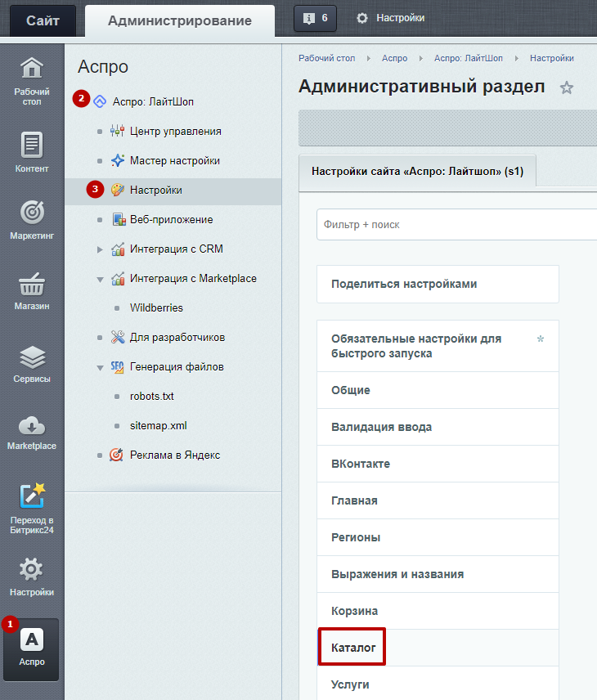Click the Центр управления sliders icon

118,131
